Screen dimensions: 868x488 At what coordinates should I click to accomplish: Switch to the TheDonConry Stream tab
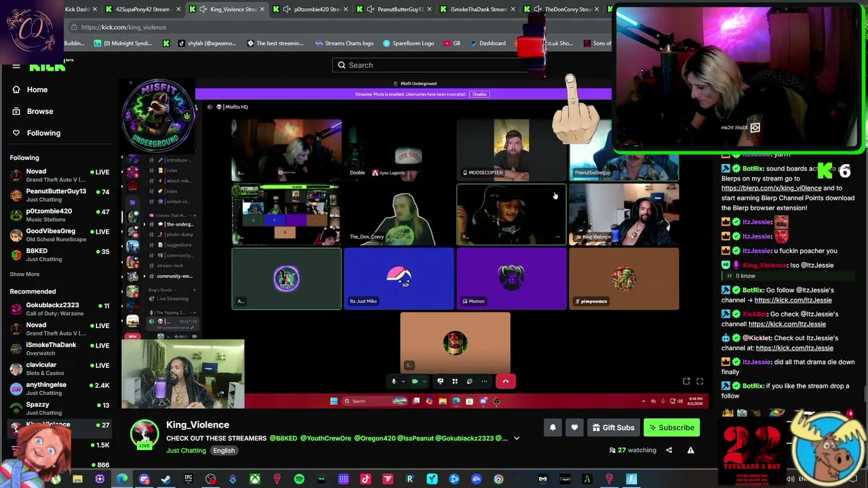click(562, 9)
